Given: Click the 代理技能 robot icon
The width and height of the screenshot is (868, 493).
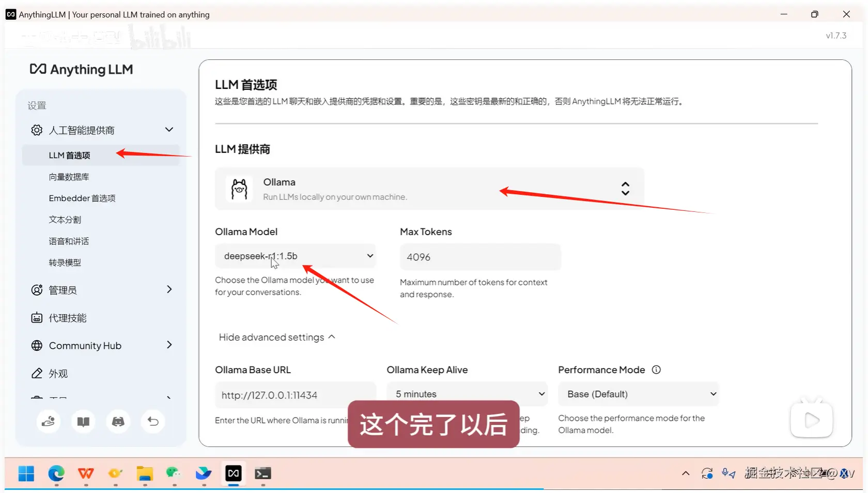Looking at the screenshot, I should (37, 318).
